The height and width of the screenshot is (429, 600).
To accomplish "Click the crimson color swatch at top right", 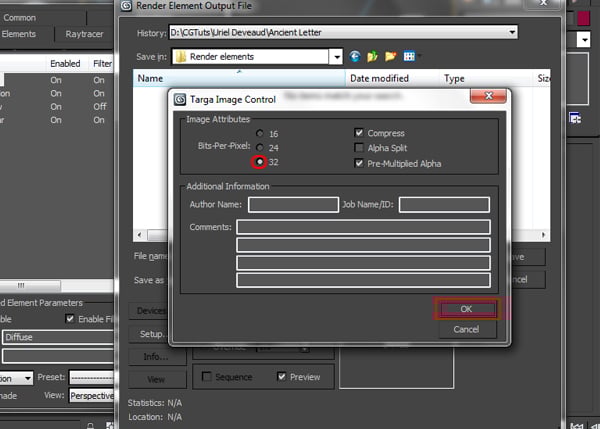I will [583, 18].
